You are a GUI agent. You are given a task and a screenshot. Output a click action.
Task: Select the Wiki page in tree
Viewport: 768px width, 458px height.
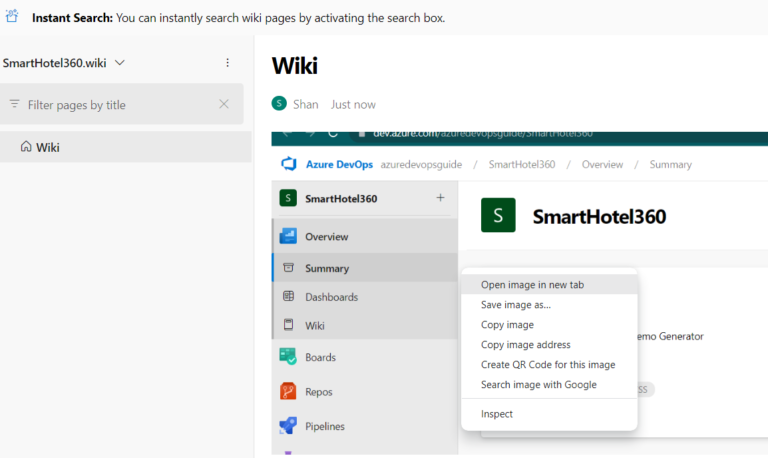pos(48,147)
